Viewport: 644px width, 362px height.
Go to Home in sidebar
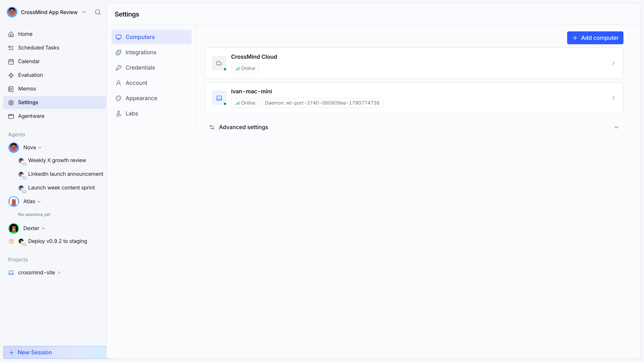pyautogui.click(x=55, y=34)
